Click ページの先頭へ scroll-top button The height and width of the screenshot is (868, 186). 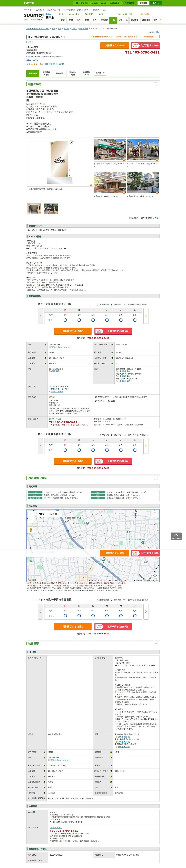pos(176,536)
